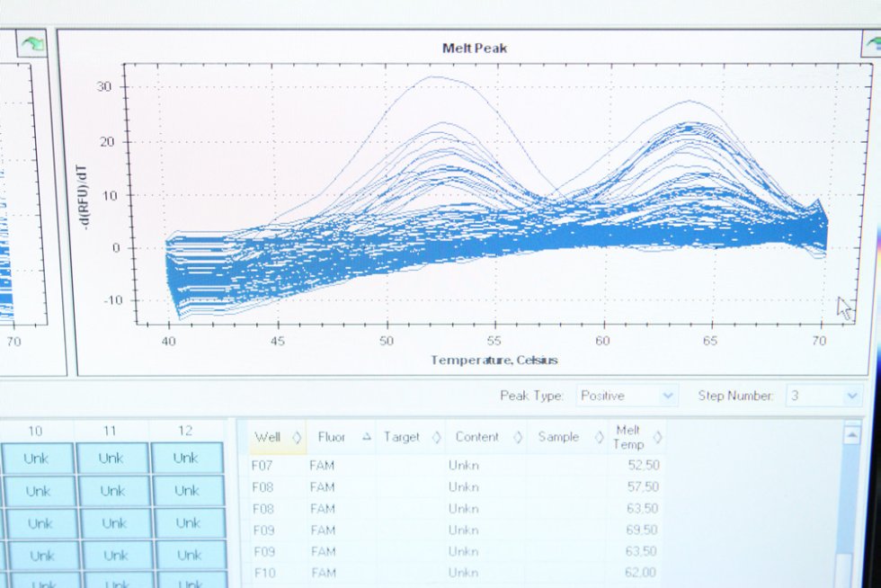881x588 pixels.
Task: Click scroll-up arrow of results table
Action: (851, 436)
